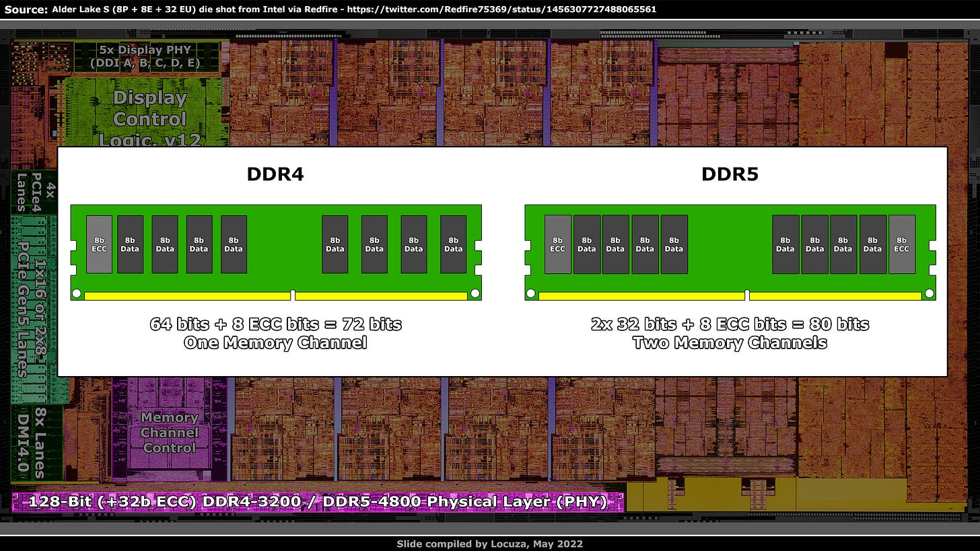Click the "Display Control Logic, v12" block label
The height and width of the screenshot is (551, 980).
pos(149,118)
